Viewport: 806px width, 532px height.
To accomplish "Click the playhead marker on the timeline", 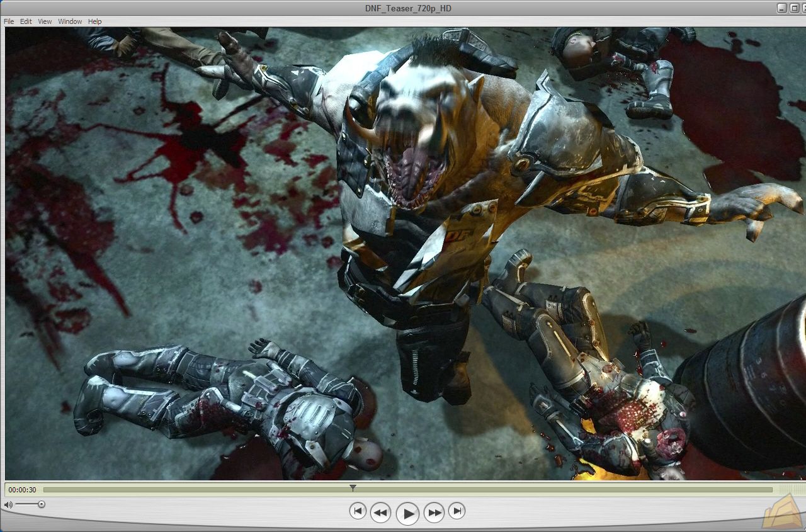I will 353,488.
